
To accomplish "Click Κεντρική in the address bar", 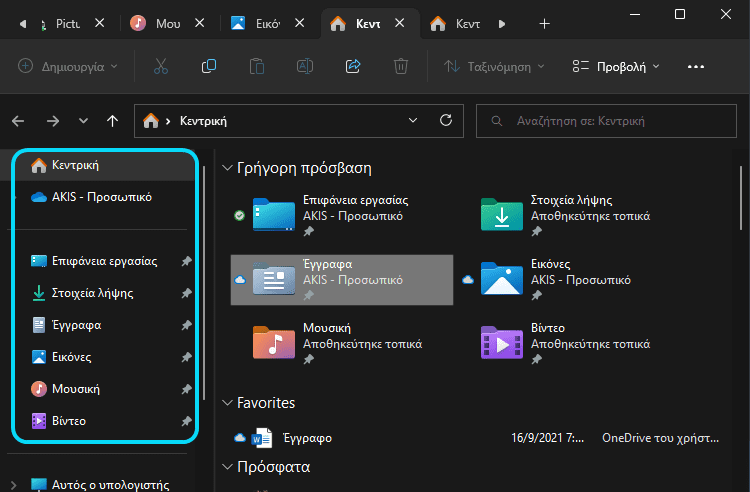I will (x=203, y=121).
